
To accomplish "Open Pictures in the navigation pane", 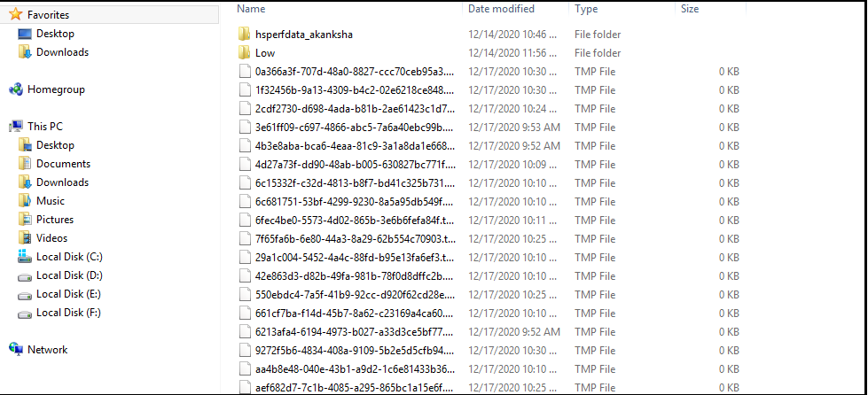I will 55,220.
